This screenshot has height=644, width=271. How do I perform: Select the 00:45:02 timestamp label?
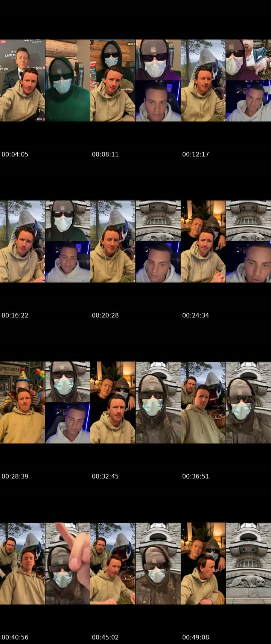click(105, 637)
